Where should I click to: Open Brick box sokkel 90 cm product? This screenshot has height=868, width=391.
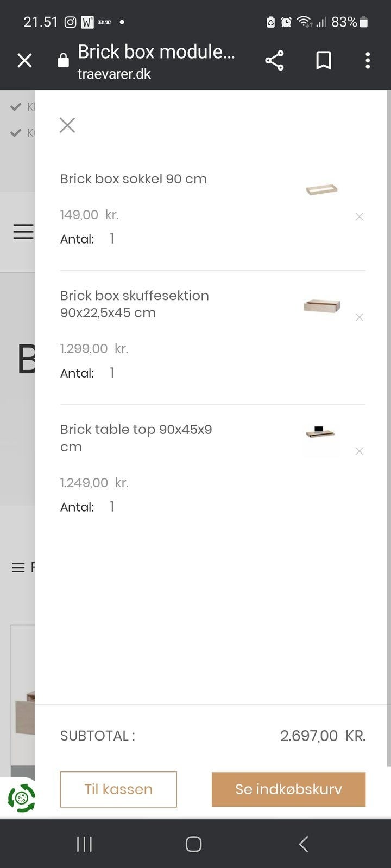[134, 179]
